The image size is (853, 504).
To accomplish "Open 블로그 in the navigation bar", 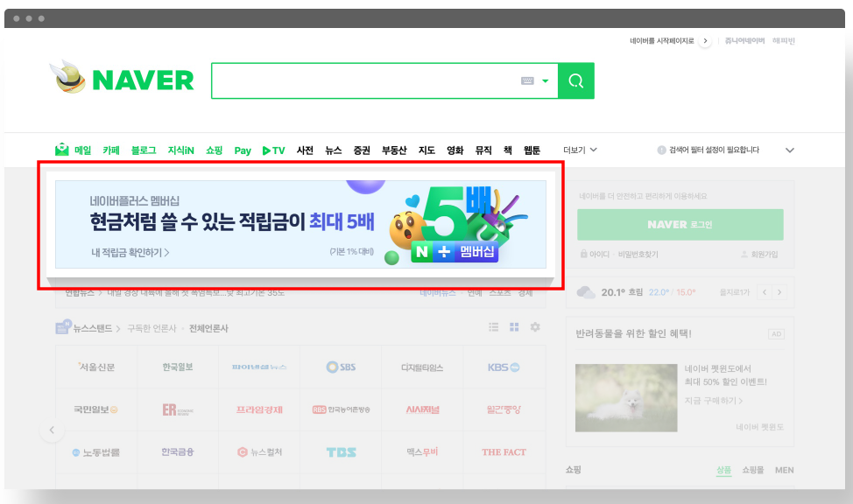I will [x=143, y=150].
